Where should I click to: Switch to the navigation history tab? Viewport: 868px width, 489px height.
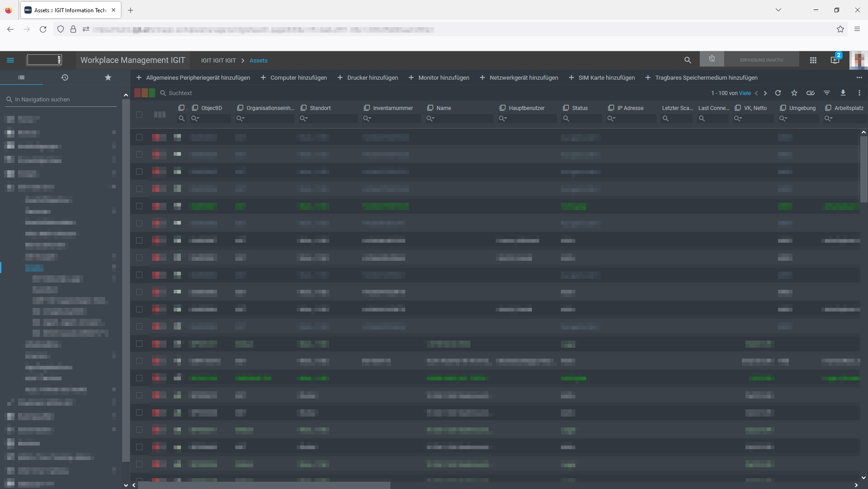click(x=65, y=77)
